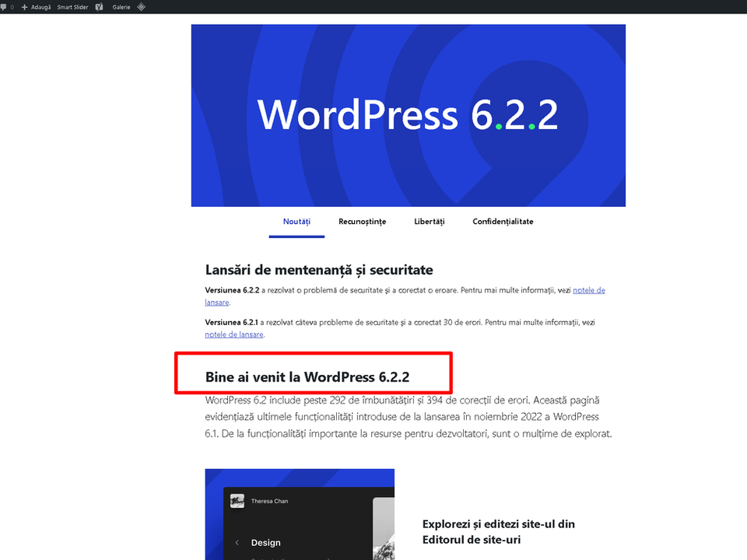Click the WordPress 6.2.2 blue banner
Screen dimensions: 747x560
tap(409, 115)
